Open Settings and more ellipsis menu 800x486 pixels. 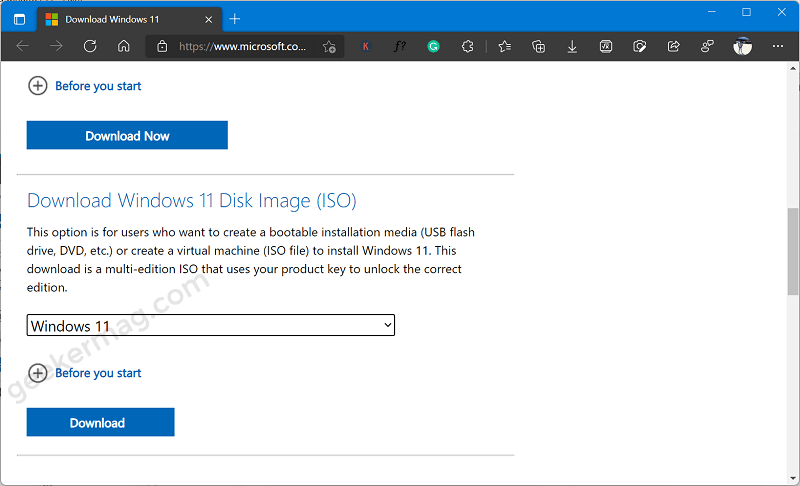tap(778, 46)
